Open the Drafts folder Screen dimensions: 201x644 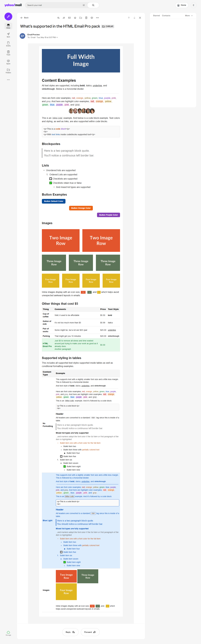[x=8, y=44]
